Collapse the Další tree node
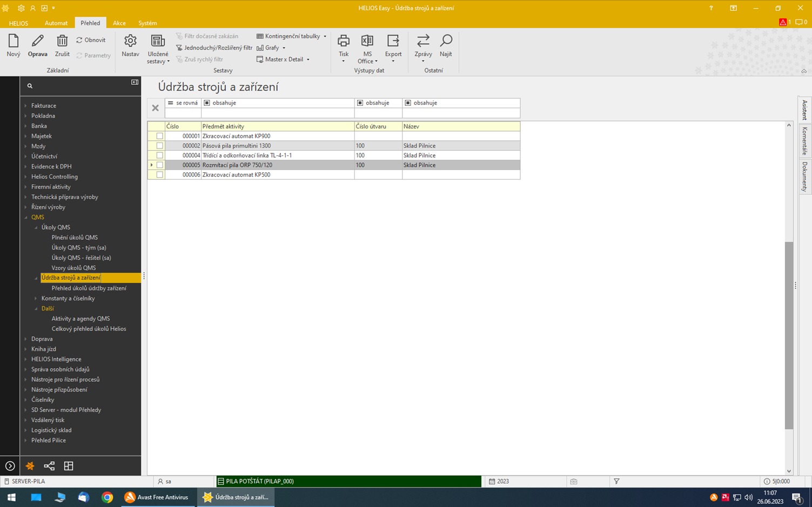 (x=36, y=309)
